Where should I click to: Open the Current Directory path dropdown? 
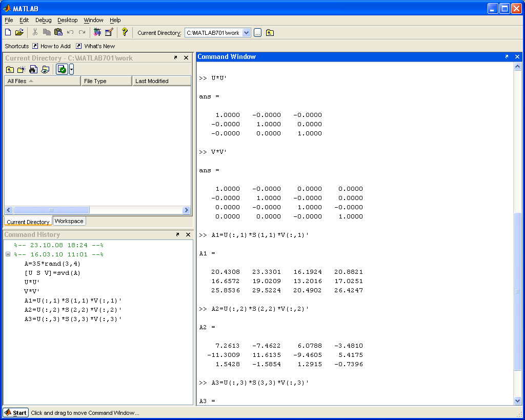pyautogui.click(x=247, y=33)
